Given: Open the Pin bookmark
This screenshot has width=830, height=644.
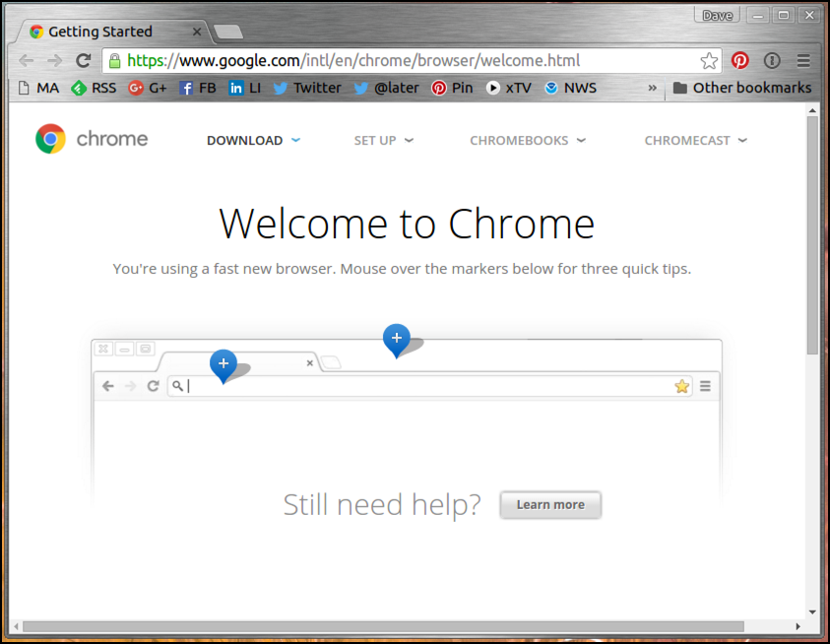Looking at the screenshot, I should click(452, 88).
